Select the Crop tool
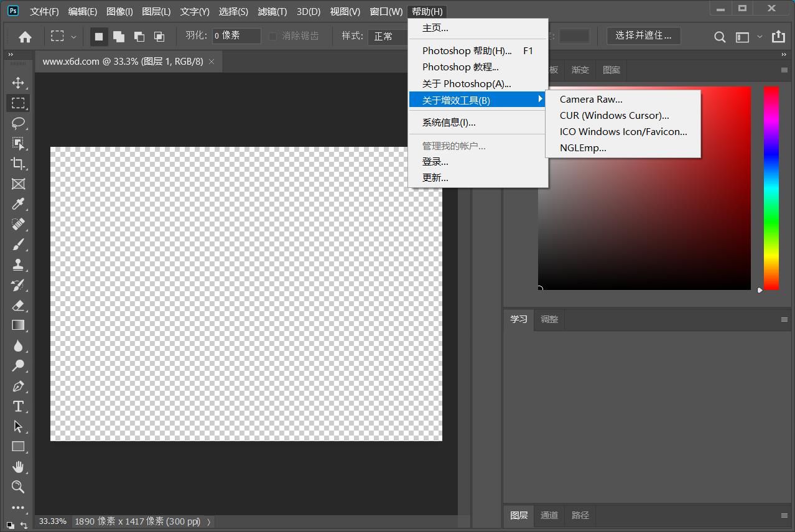This screenshot has height=532, width=795. (x=18, y=164)
